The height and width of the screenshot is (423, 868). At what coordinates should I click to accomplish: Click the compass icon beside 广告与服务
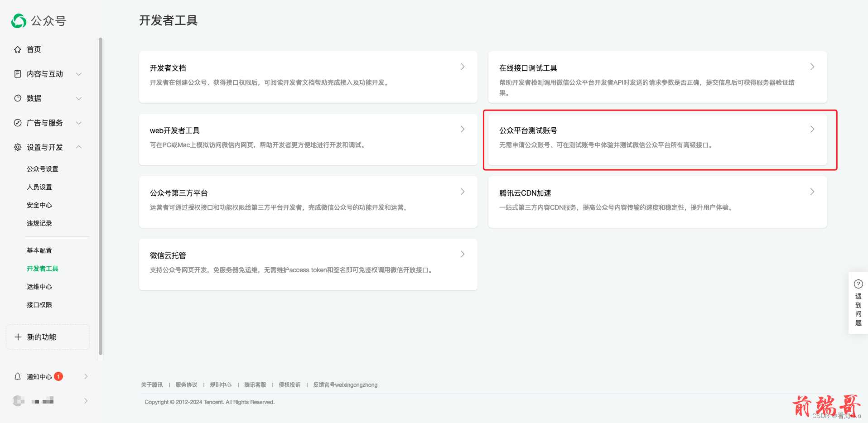18,123
